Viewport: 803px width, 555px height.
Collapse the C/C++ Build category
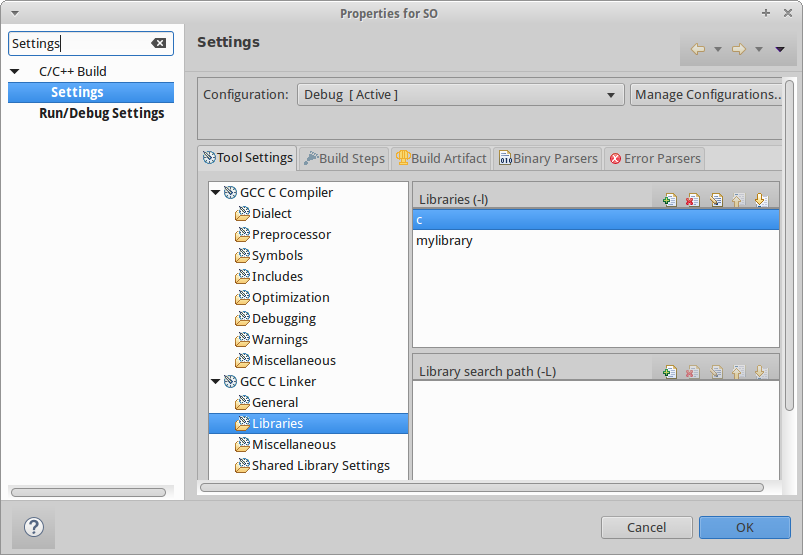[15, 72]
